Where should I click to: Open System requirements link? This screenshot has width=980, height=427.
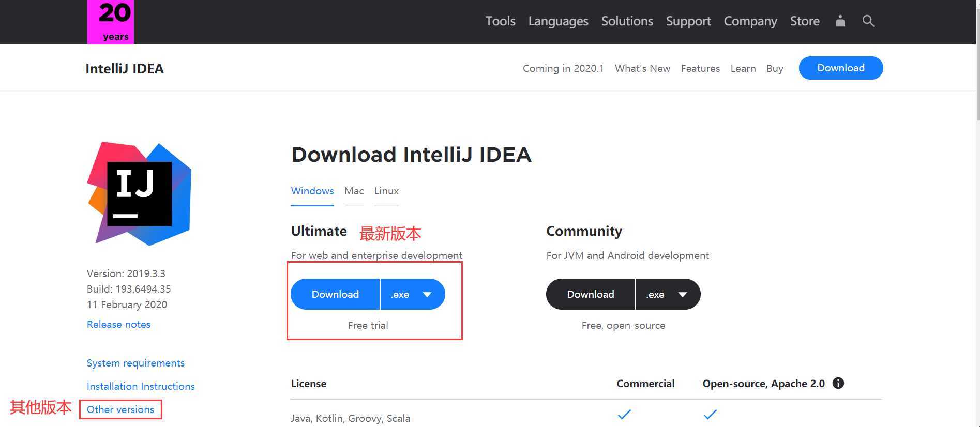coord(135,363)
